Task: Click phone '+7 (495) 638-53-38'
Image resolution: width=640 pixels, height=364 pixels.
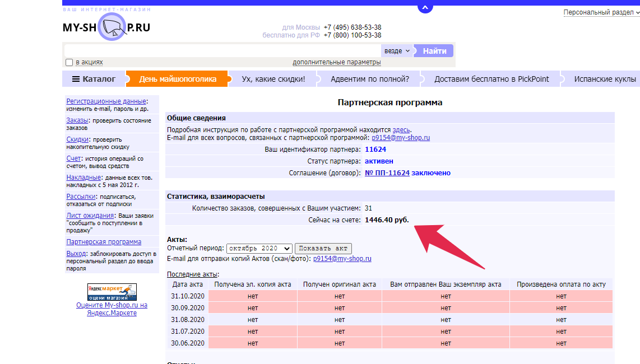Action: coord(353,27)
